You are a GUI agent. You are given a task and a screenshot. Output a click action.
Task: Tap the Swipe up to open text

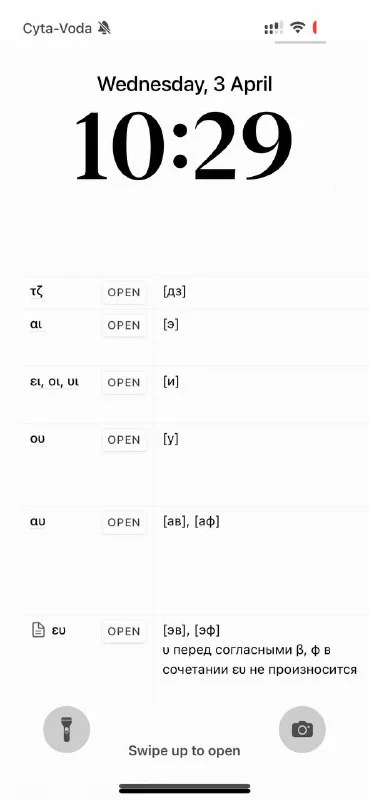tap(184, 751)
